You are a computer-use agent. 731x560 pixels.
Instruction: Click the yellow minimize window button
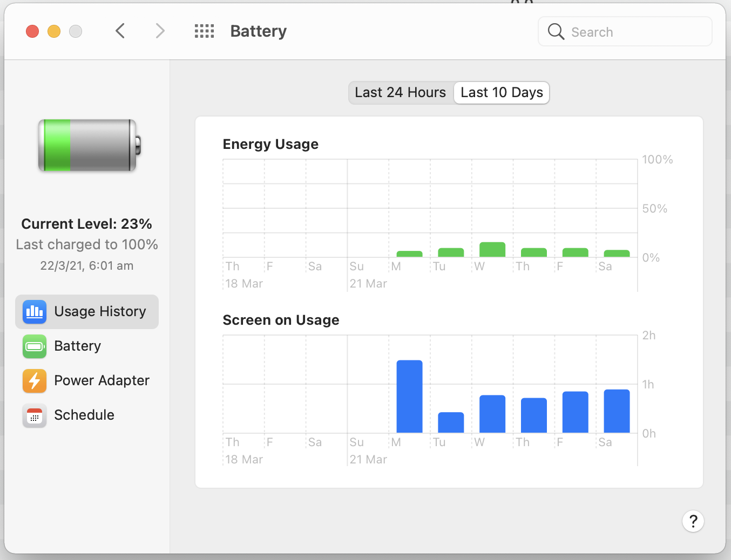coord(54,31)
